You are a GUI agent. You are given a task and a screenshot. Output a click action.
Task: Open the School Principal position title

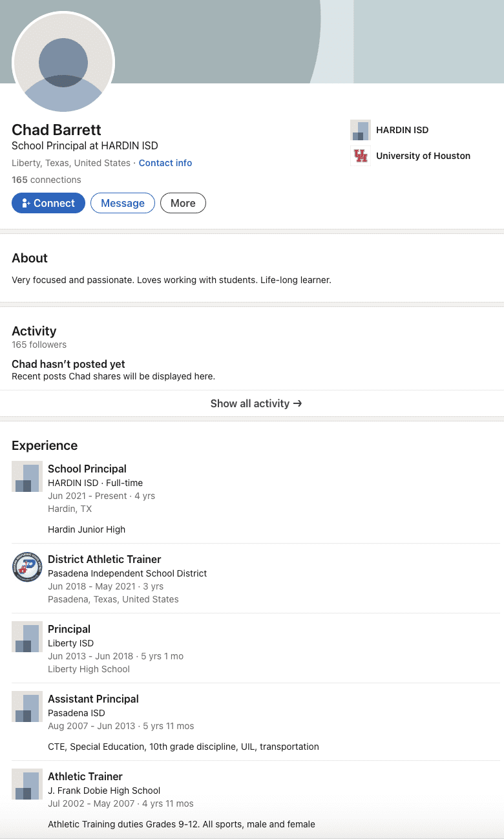87,469
